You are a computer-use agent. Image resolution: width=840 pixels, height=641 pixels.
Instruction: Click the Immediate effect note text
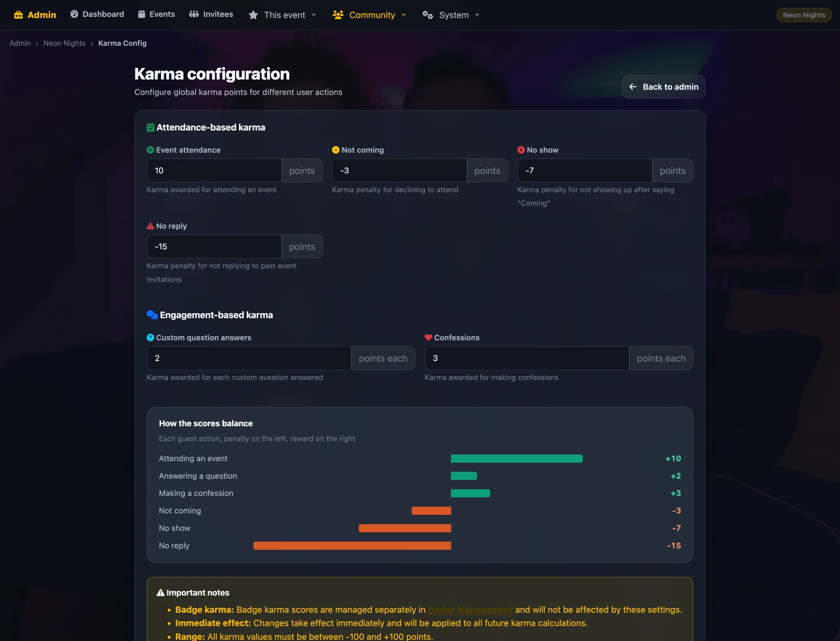(381, 623)
